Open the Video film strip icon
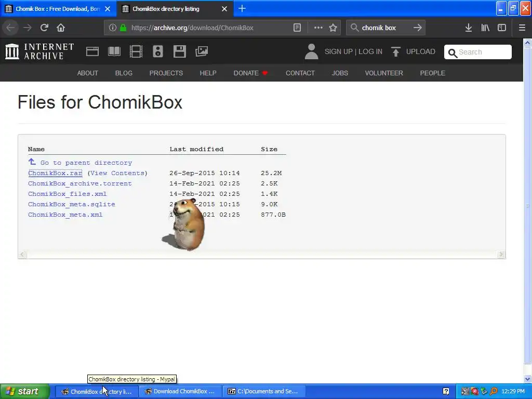532x399 pixels. coord(136,51)
